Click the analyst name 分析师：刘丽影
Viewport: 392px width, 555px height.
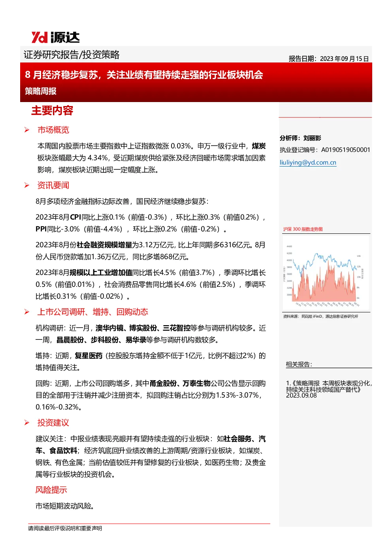(x=300, y=138)
